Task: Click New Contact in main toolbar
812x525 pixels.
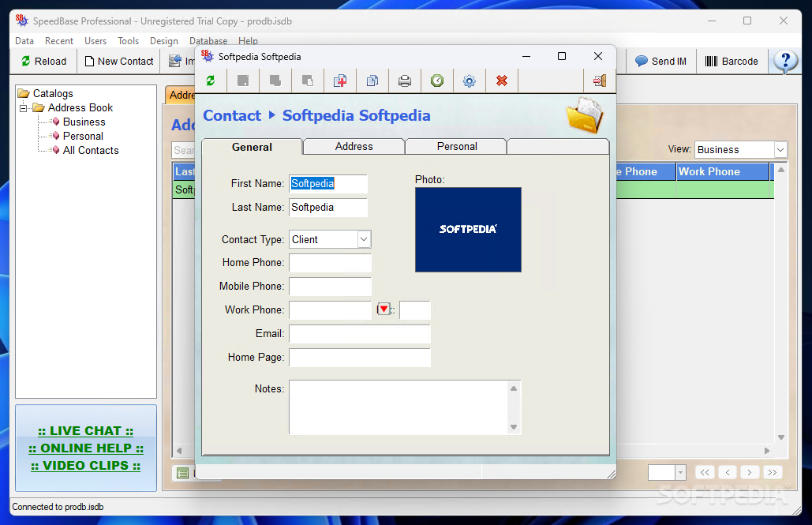Action: coord(119,61)
